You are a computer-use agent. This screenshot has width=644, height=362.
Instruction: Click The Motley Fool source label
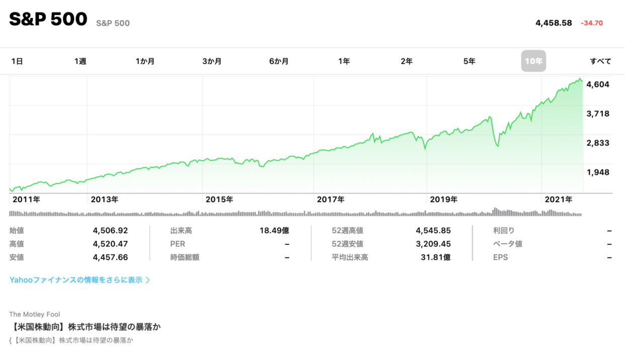pyautogui.click(x=34, y=314)
